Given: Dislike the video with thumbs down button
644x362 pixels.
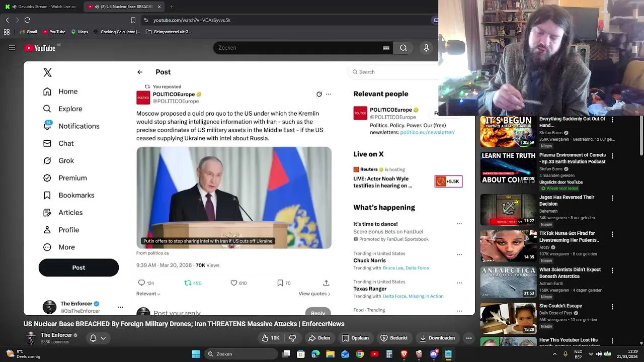Looking at the screenshot, I should pos(293,338).
